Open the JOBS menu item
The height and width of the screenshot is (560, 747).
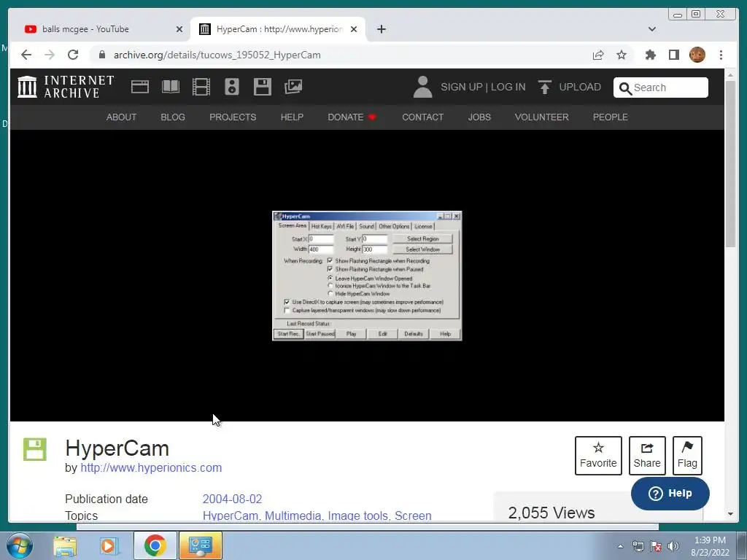pos(479,117)
